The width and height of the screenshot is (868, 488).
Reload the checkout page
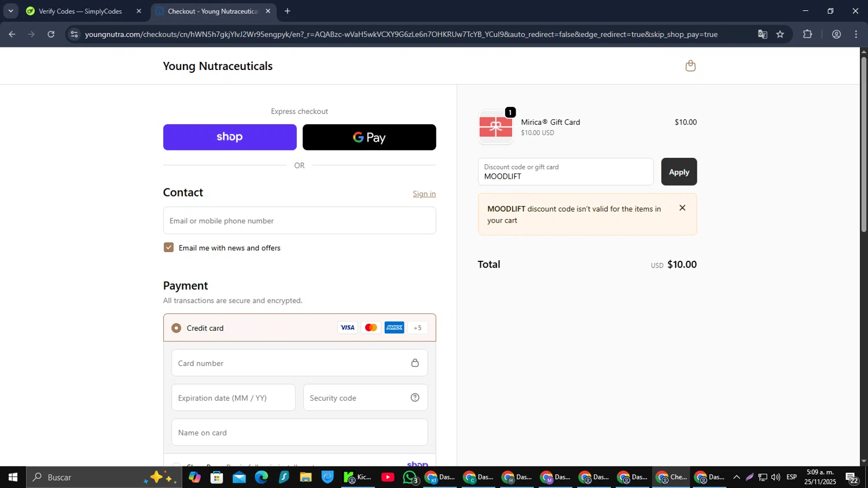pos(51,34)
